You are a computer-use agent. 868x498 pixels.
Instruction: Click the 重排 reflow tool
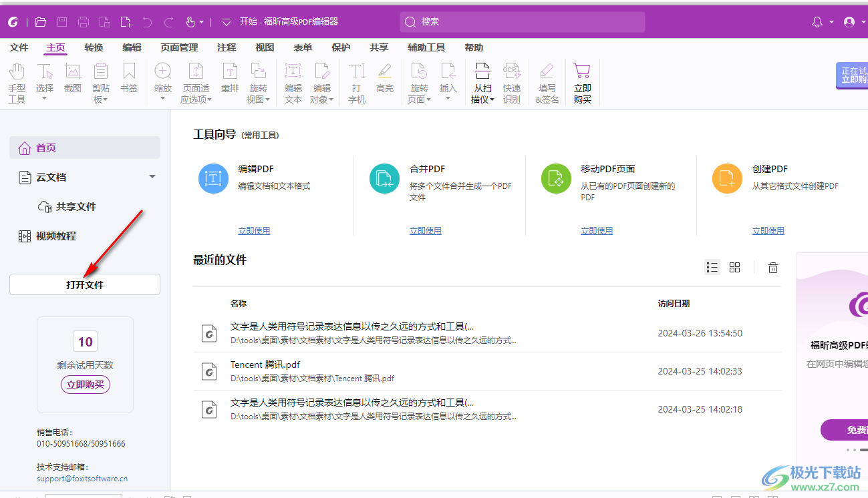tap(230, 79)
